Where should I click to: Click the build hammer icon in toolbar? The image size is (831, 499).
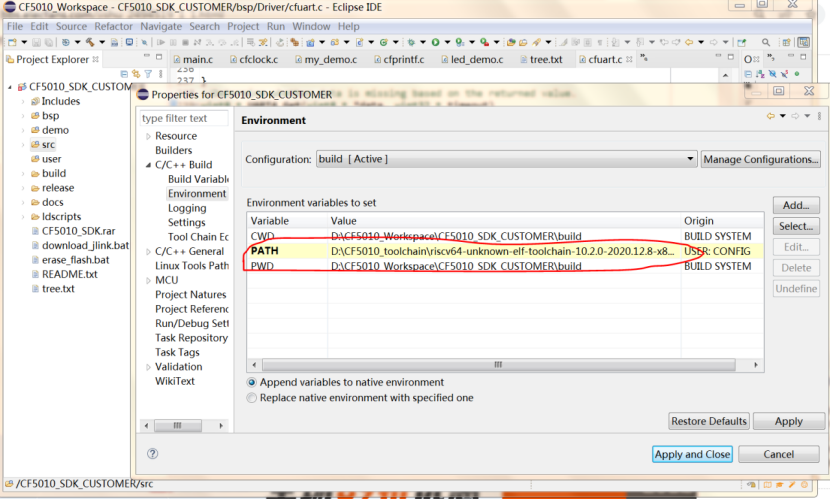[89, 42]
